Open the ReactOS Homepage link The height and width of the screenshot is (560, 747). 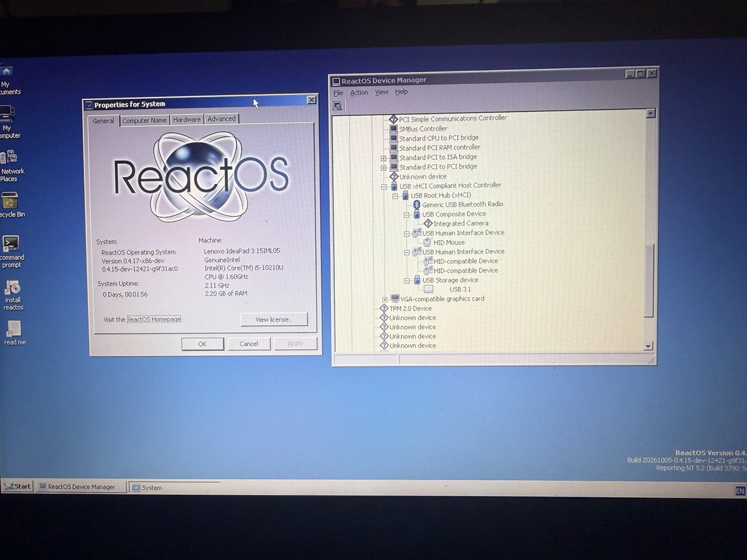[x=154, y=319]
